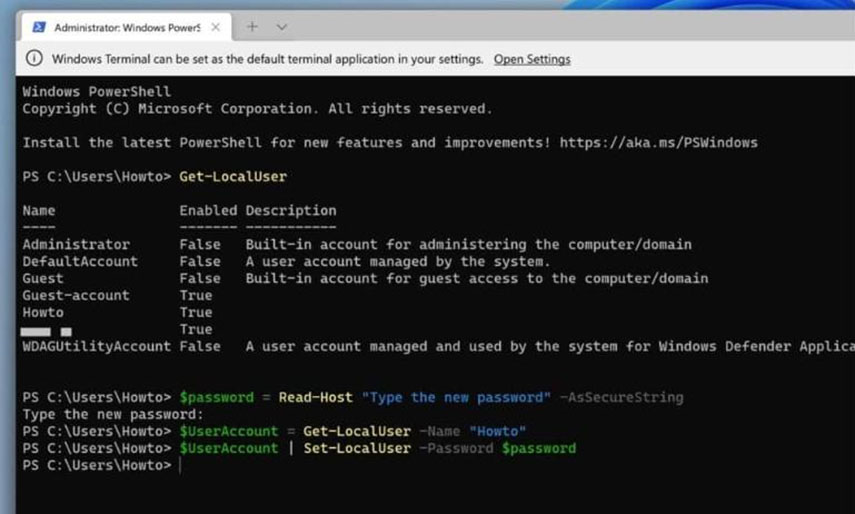Click the Name column header
855x514 pixels.
[39, 210]
